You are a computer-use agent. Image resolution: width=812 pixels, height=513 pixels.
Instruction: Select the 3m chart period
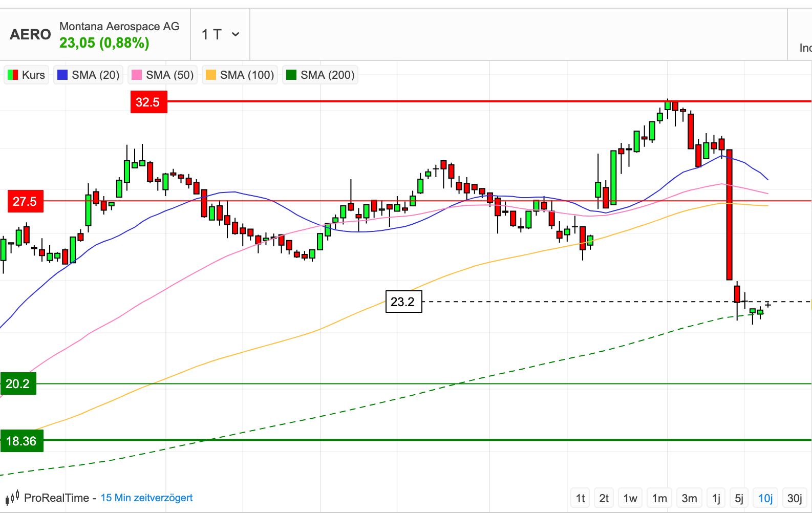point(689,498)
